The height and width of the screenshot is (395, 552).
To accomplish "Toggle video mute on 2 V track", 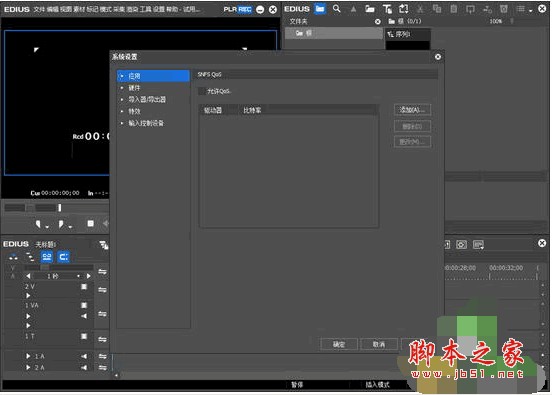I will (84, 287).
